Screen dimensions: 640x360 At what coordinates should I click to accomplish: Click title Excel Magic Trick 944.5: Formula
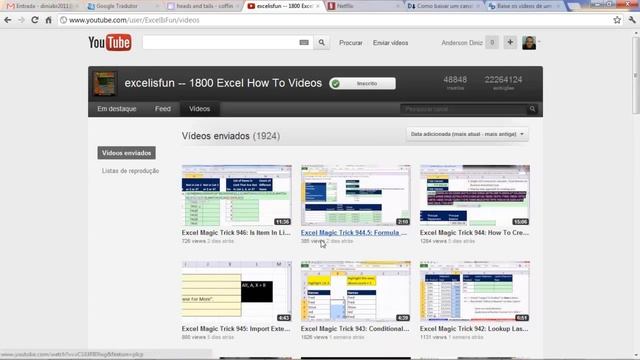coord(354,233)
